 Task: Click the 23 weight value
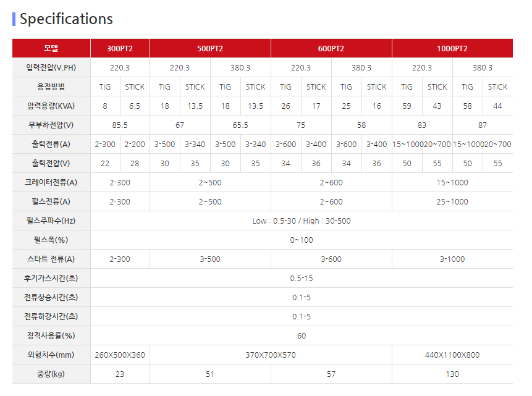click(x=120, y=374)
